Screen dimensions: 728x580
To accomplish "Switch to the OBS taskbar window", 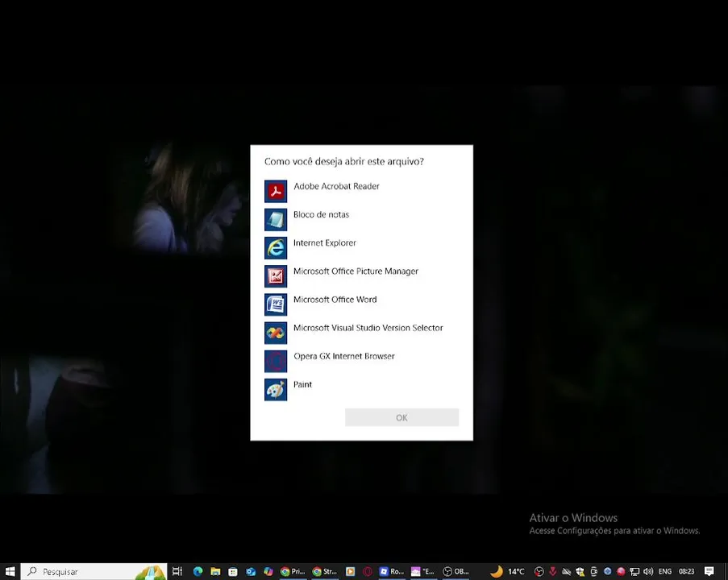I will tap(456, 571).
